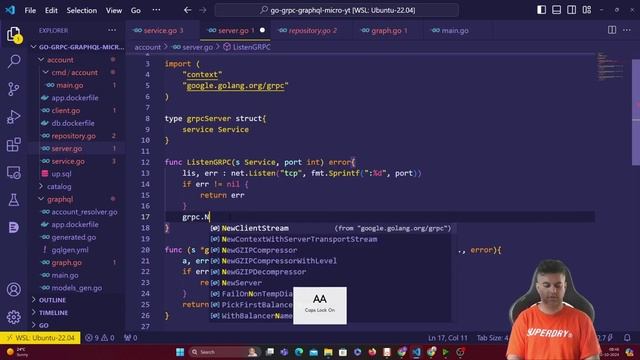Viewport: 640px width, 360px height.
Task: Split the editor right
Action: [x=612, y=30]
